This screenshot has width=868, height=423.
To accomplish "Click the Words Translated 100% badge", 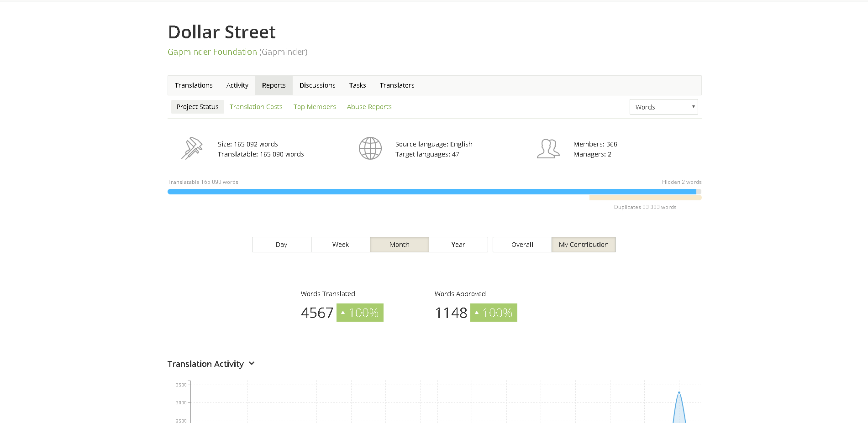I will (x=360, y=313).
